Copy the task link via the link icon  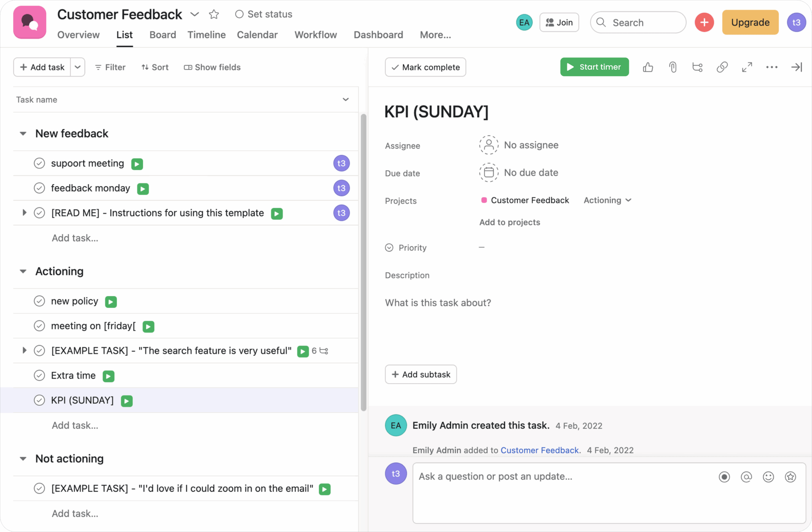(722, 67)
